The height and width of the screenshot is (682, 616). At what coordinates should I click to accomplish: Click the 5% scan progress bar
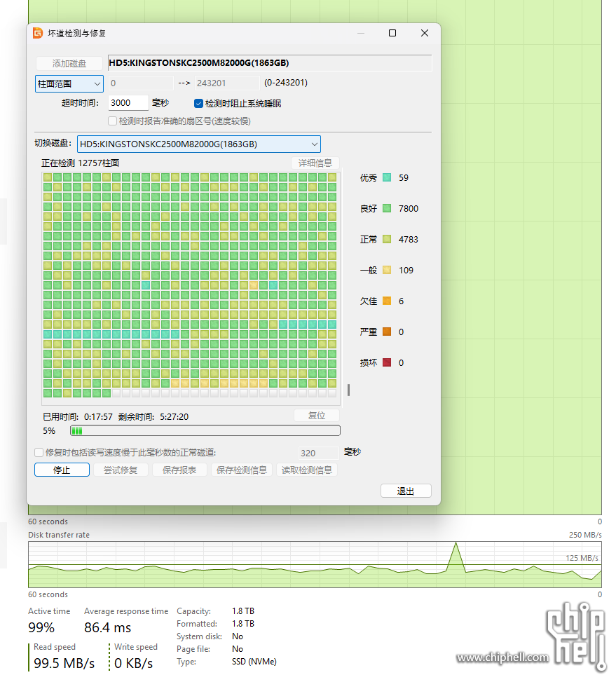click(x=205, y=430)
